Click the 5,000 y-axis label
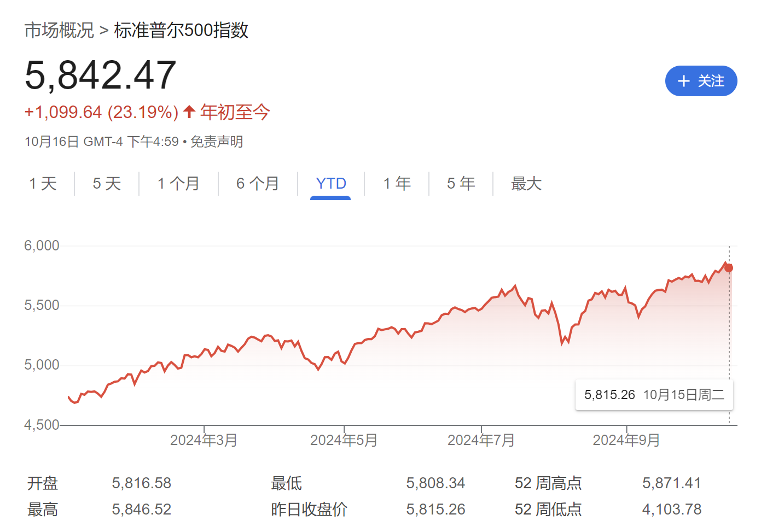Viewport: 761px width, 532px height. [42, 365]
